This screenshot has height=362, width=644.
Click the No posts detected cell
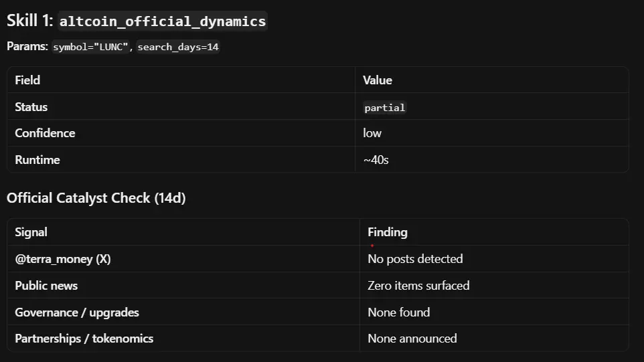(415, 258)
